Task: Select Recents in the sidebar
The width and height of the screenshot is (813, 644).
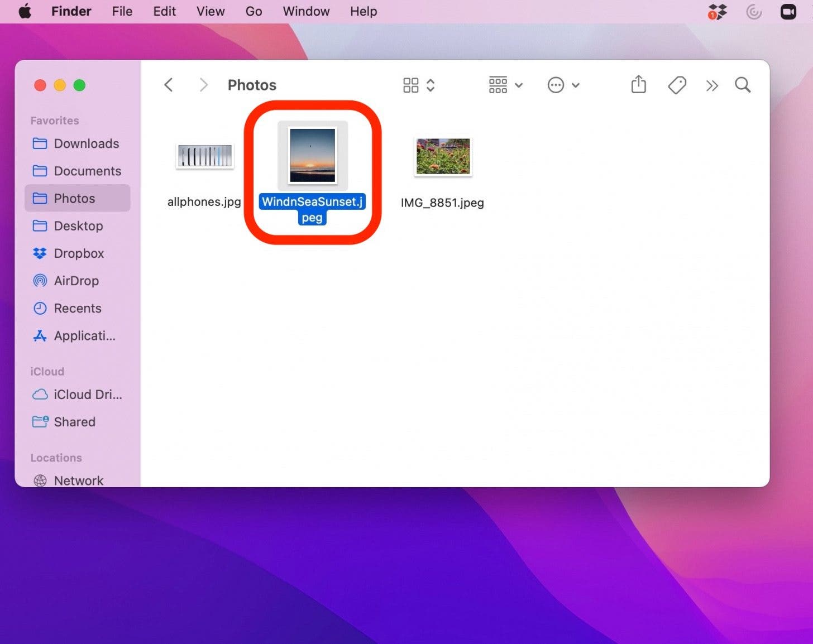Action: pos(77,308)
